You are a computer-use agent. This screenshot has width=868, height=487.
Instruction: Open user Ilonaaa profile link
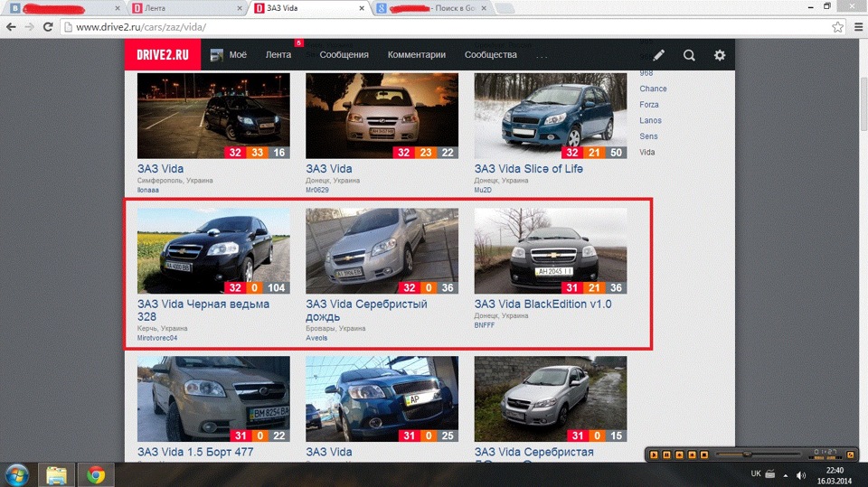147,190
